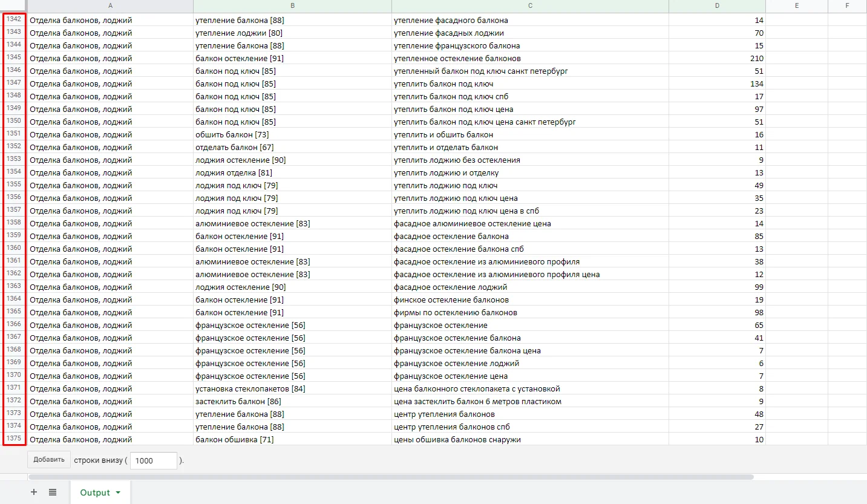
Task: Click cell with value 210
Action: (717, 58)
